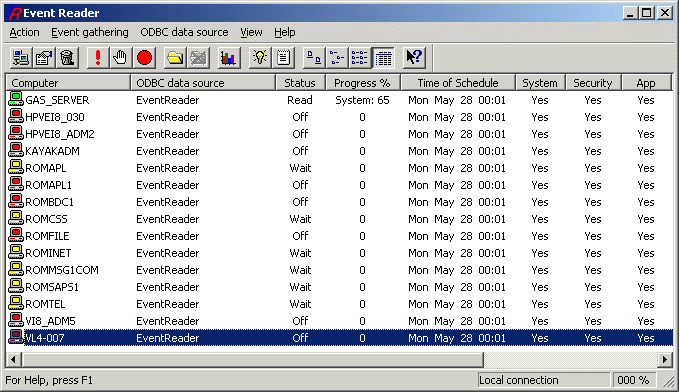Sort by ODBC data source column header
Viewport: 679px width, 392px height.
point(203,83)
